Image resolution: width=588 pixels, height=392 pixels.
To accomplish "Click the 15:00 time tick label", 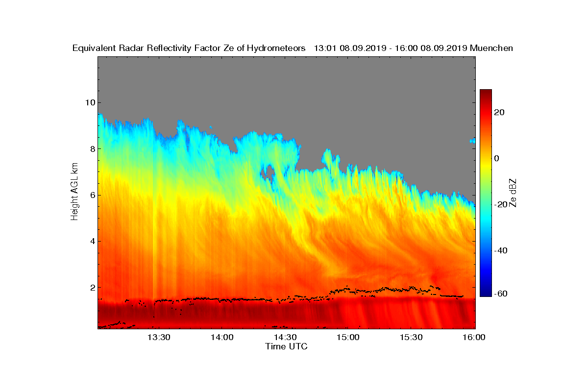I will coord(348,338).
